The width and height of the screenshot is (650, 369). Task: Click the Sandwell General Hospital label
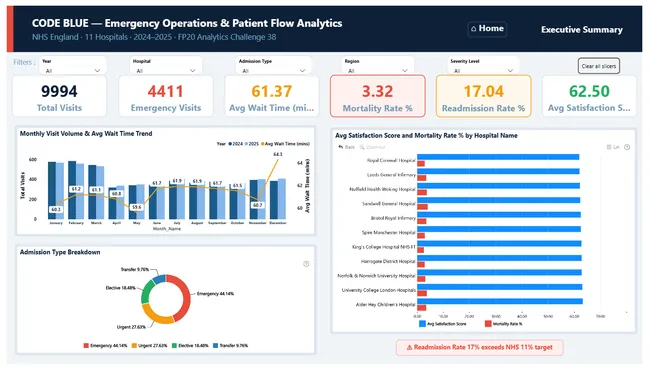[x=388, y=204]
